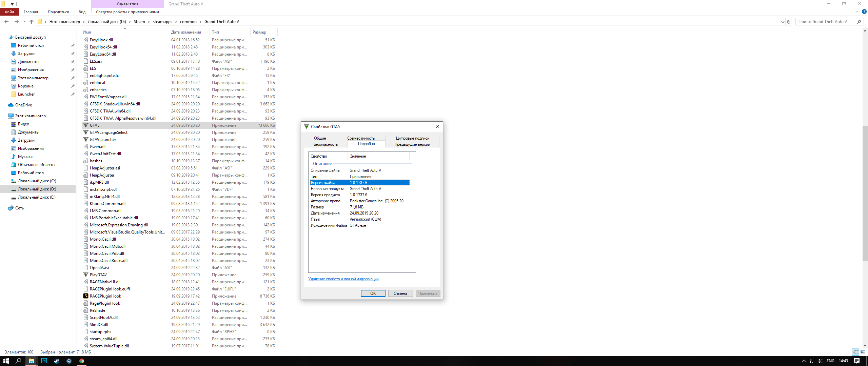Select the RAGEPluginHook application icon
This screenshot has width=868, height=366.
86,296
